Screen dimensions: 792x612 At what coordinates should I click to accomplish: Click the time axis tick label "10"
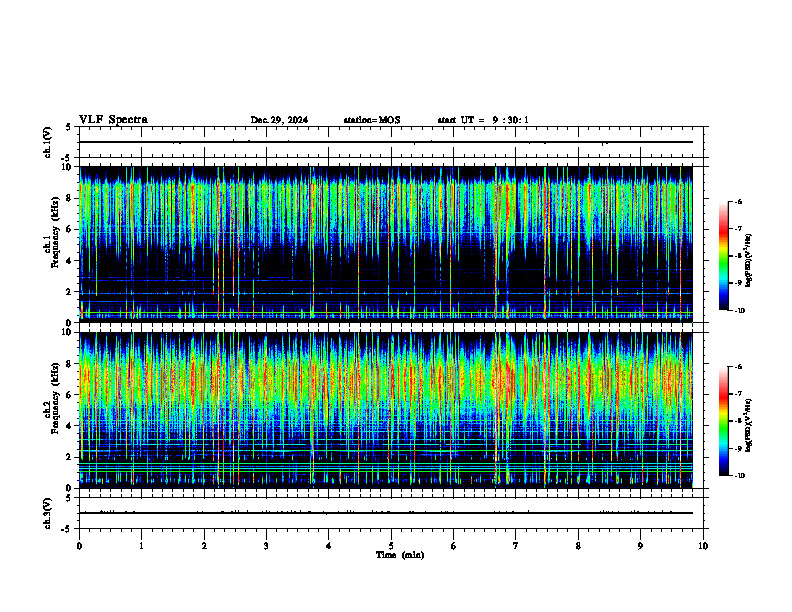[x=703, y=546]
